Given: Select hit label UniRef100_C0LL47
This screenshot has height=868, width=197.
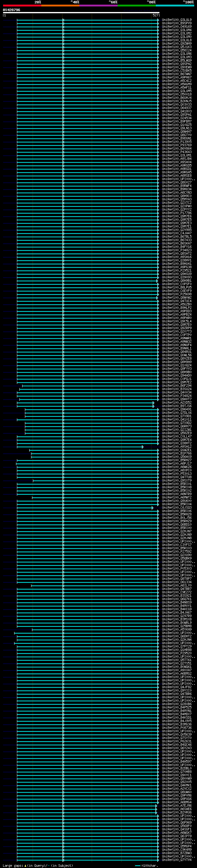Looking at the screenshot, I should click(177, 437).
